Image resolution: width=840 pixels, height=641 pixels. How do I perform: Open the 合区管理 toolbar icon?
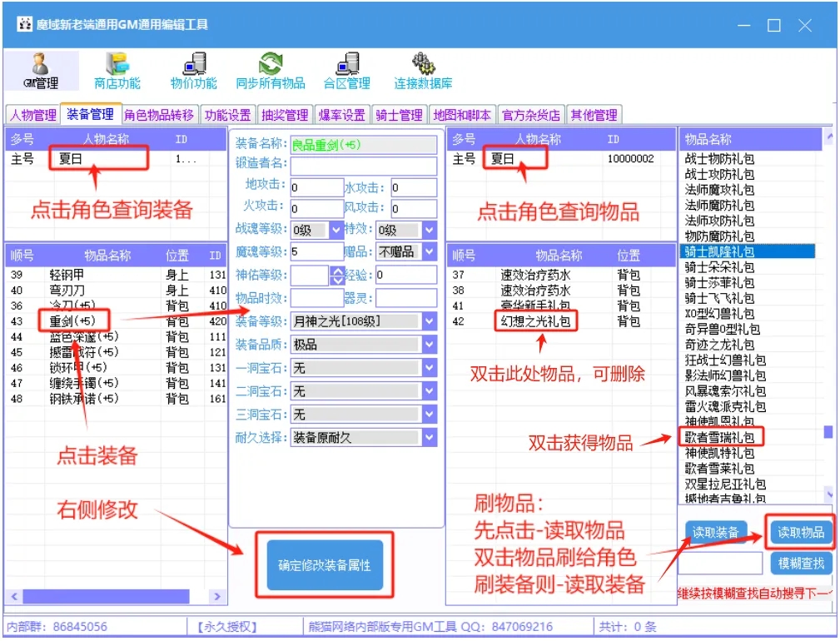346,70
